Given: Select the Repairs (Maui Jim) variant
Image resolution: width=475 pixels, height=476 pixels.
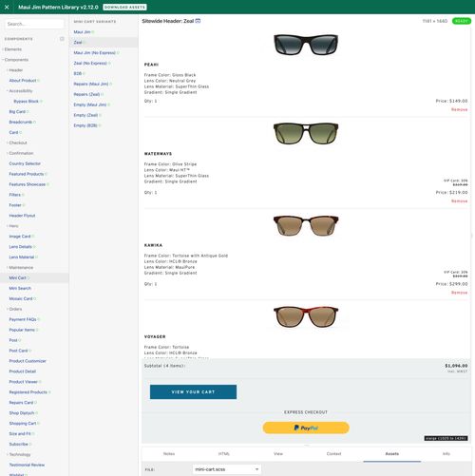Looking at the screenshot, I should tap(91, 84).
